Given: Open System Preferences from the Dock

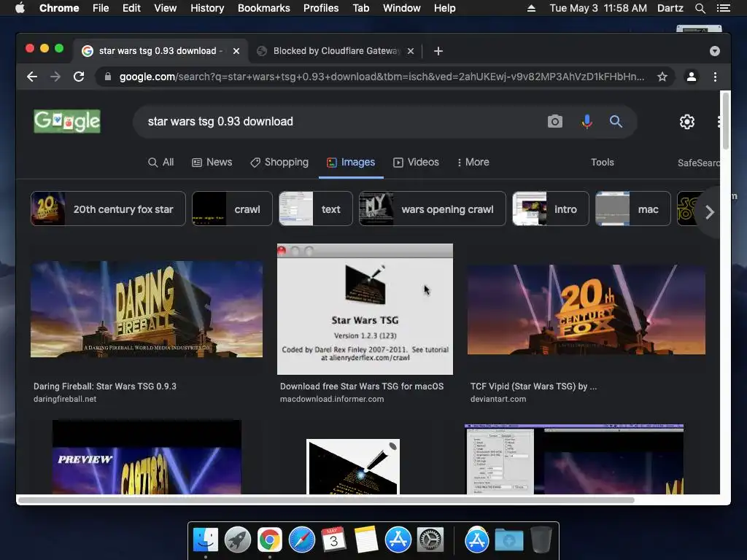Looking at the screenshot, I should 430,540.
